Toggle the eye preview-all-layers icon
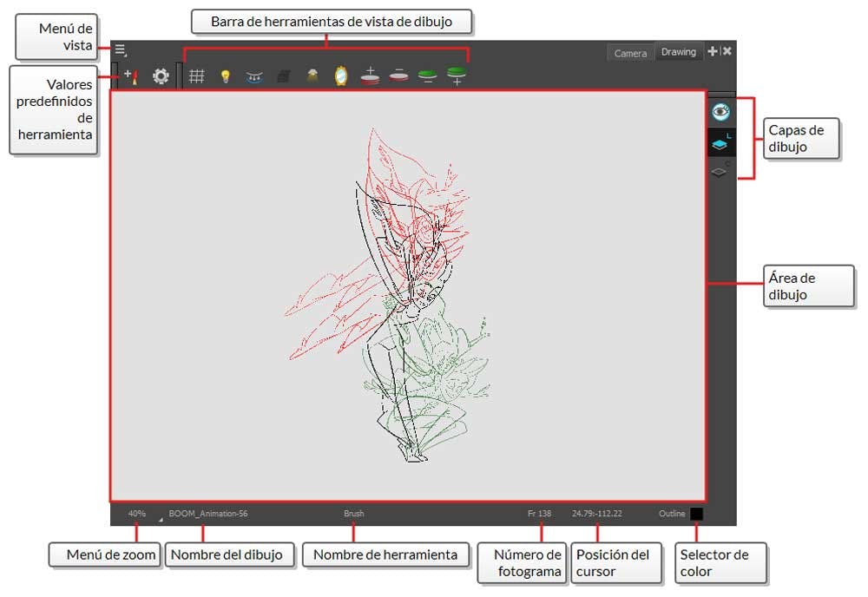 [720, 112]
